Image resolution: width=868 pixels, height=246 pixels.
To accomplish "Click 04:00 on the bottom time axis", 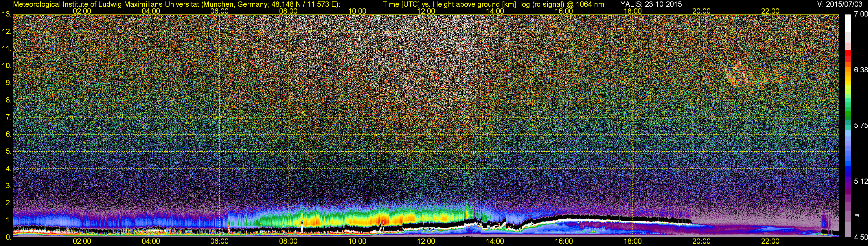I will (x=151, y=241).
